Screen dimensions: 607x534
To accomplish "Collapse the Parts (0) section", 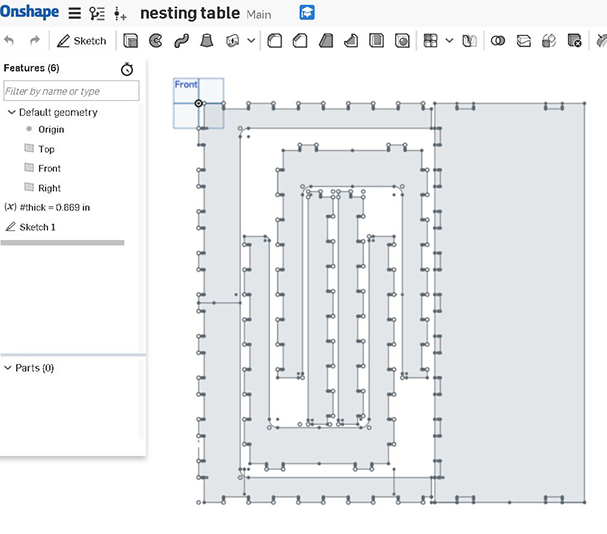I will (8, 368).
